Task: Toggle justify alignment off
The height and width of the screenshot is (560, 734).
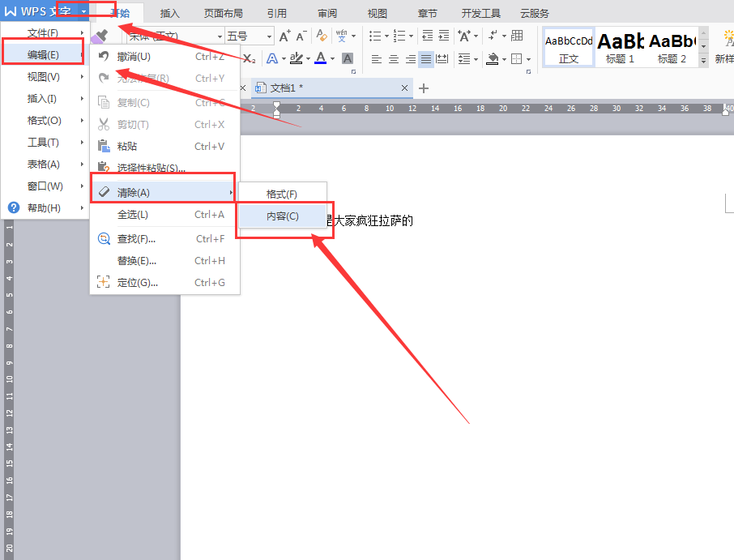Action: 427,59
